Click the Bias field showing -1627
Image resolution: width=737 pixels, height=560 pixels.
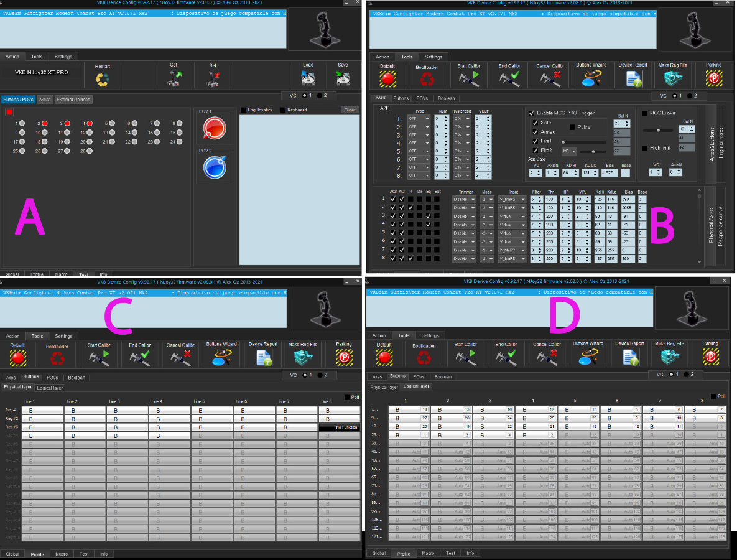coord(608,173)
